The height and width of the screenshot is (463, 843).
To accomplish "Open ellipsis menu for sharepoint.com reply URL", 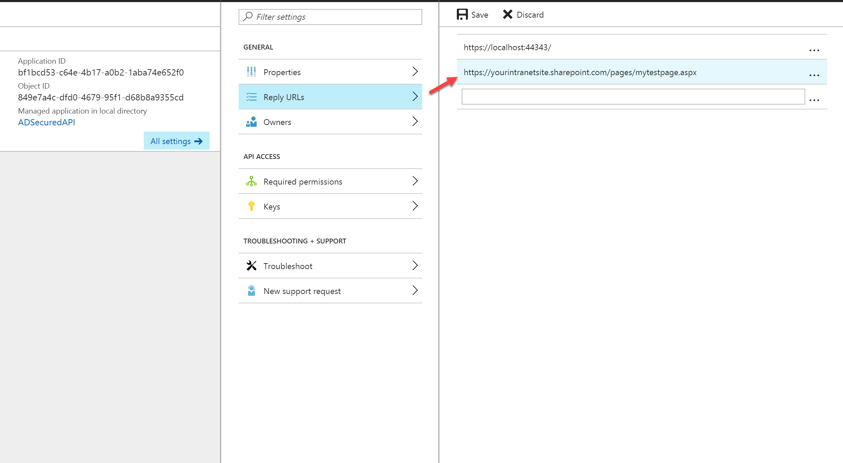I will coord(814,75).
